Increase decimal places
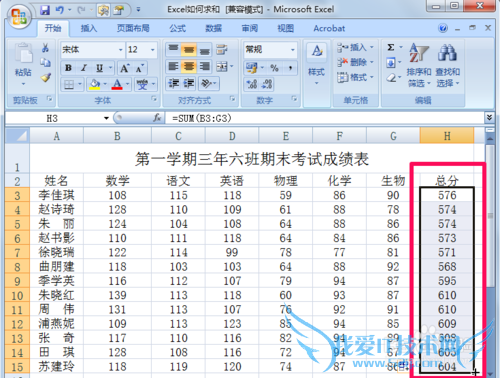This screenshot has height=378, width=500. (x=252, y=84)
